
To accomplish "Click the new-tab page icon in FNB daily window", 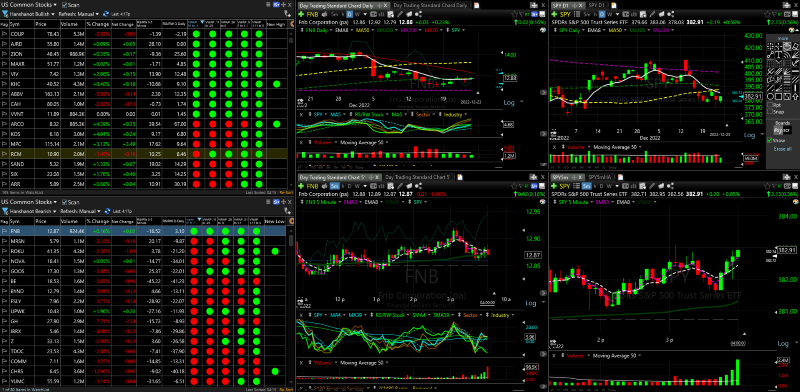I will pos(476,5).
